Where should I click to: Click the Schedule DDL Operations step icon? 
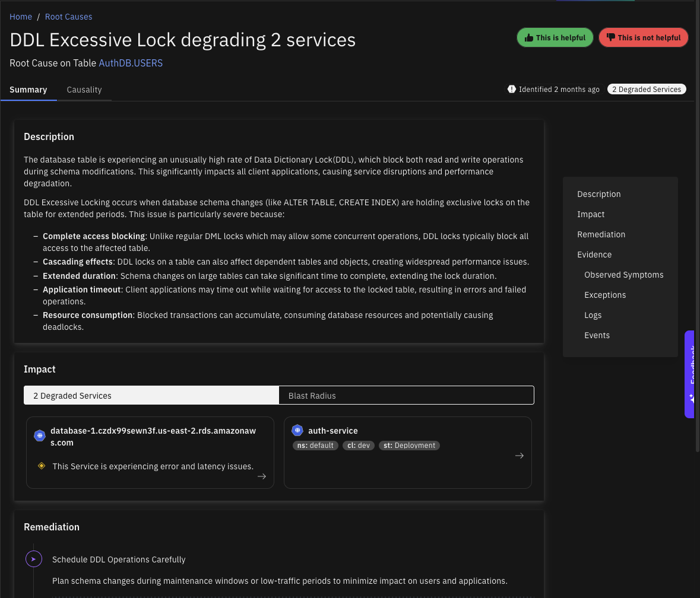tap(34, 559)
